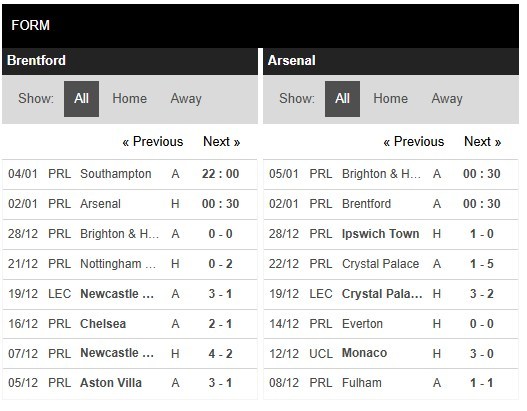Go to Previous Brentford fixtures
This screenshot has height=411, width=527.
[153, 141]
